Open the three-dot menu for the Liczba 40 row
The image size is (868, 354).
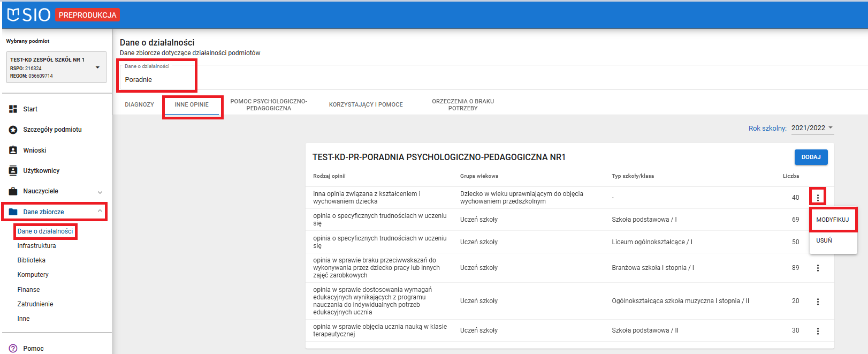818,198
